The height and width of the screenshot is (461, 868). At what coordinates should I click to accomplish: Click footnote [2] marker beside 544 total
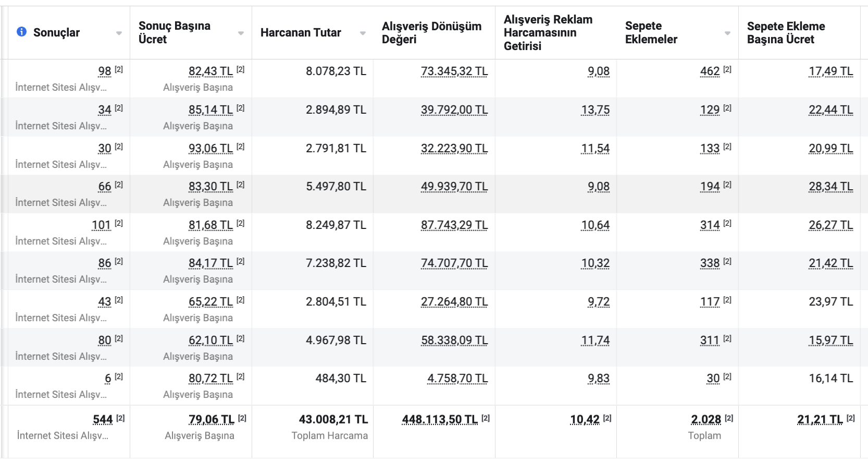pos(120,418)
